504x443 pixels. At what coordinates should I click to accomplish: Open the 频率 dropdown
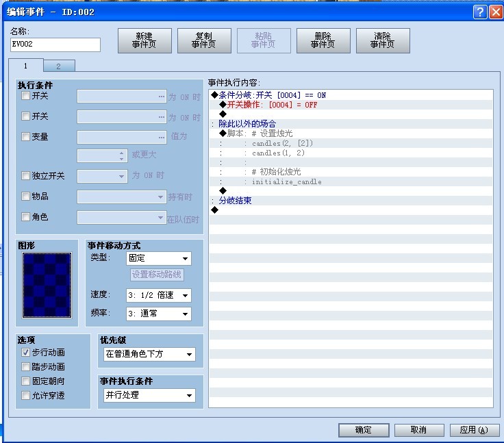159,314
